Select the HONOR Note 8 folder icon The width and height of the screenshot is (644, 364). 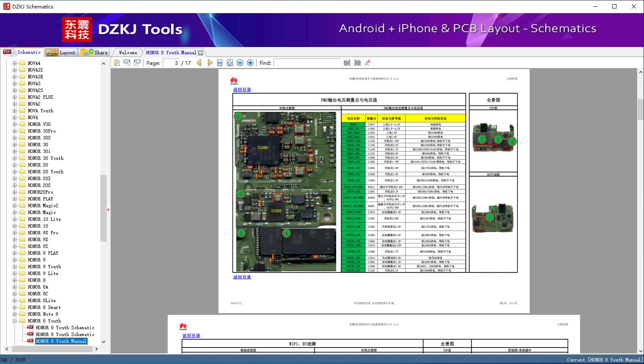click(22, 314)
